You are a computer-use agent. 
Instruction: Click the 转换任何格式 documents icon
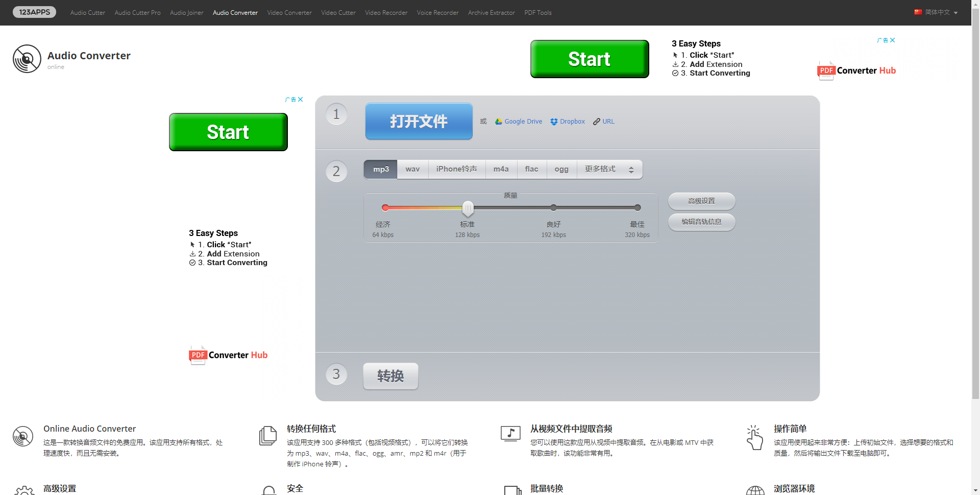tap(267, 436)
